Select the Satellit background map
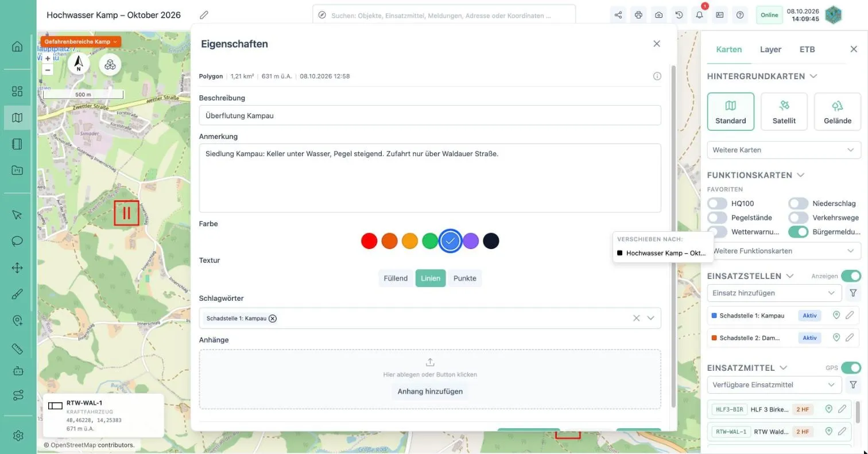This screenshot has height=454, width=868. (784, 111)
